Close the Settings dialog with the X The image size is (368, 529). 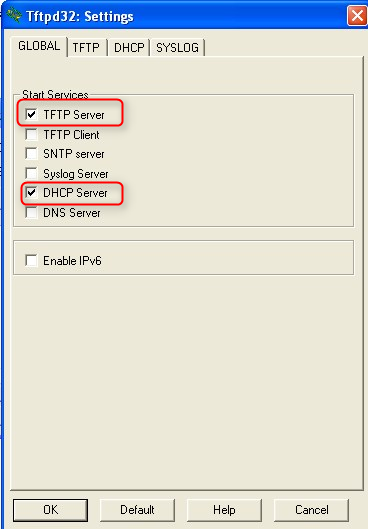pyautogui.click(x=357, y=16)
